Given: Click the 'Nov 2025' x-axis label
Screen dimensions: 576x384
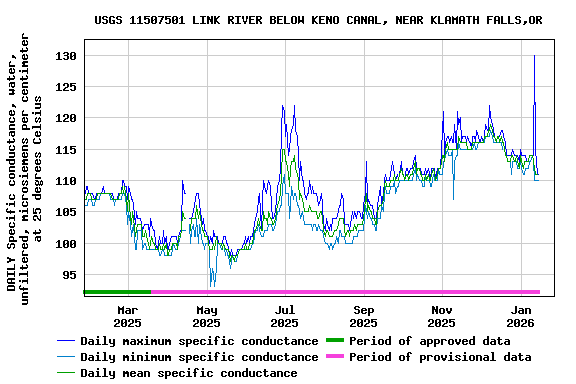Looking at the screenshot, I should pyautogui.click(x=442, y=316).
